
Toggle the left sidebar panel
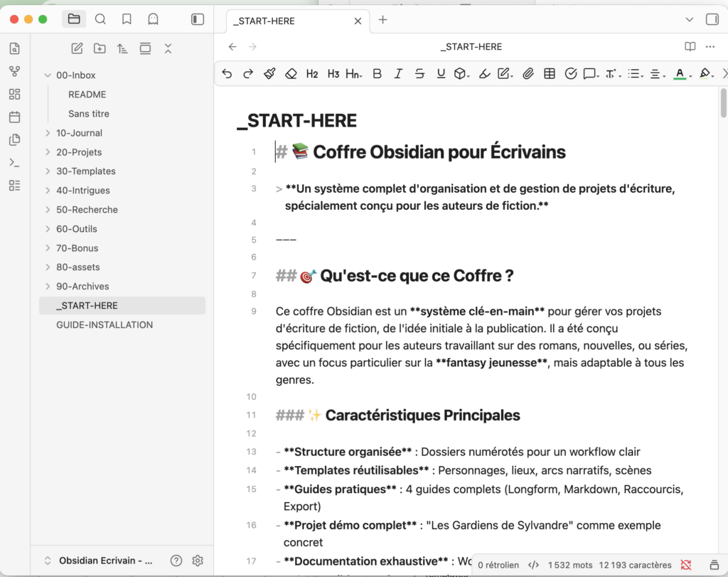(198, 19)
